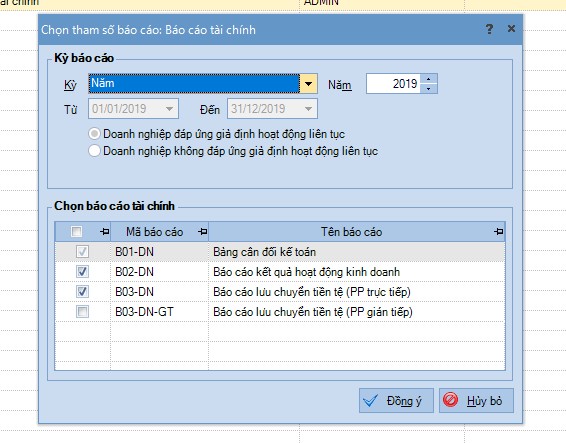The image size is (566, 443).
Task: Click the help question mark icon
Action: [489, 29]
